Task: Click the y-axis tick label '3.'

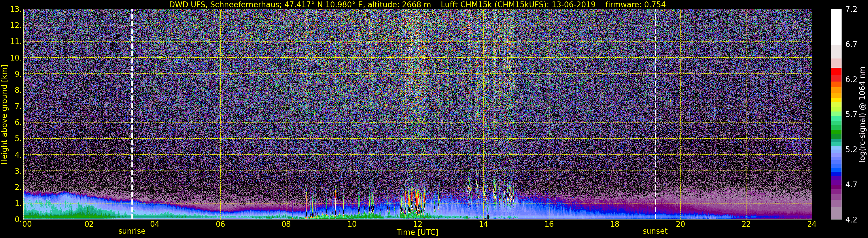Action: click(18, 171)
